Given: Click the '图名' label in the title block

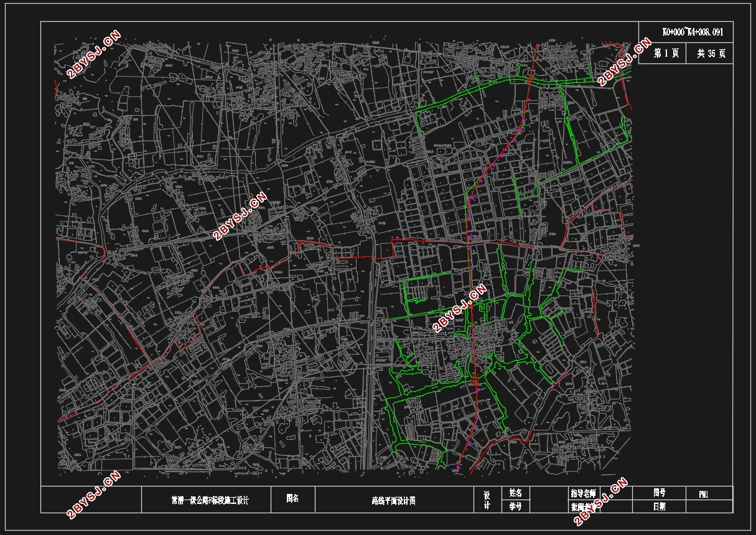Looking at the screenshot, I should click(x=292, y=498).
